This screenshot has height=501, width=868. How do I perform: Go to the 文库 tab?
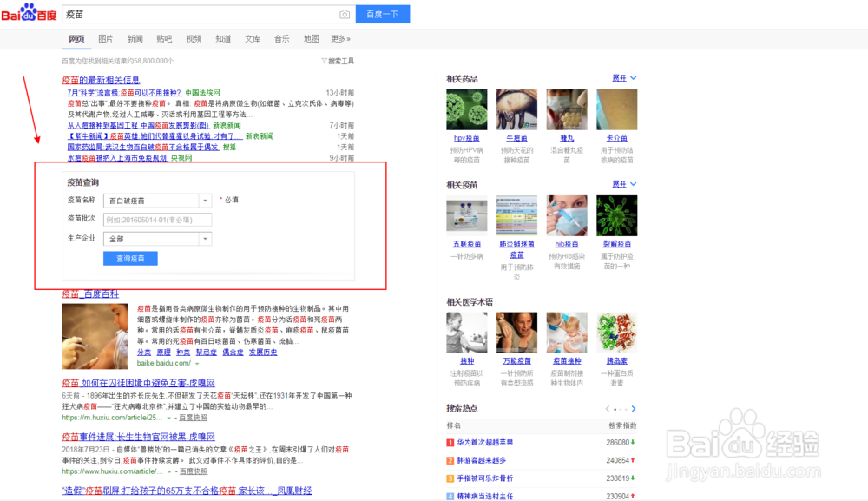pos(253,39)
